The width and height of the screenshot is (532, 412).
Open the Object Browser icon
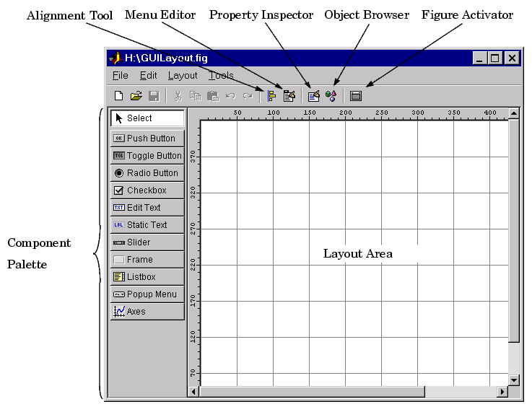(x=331, y=96)
